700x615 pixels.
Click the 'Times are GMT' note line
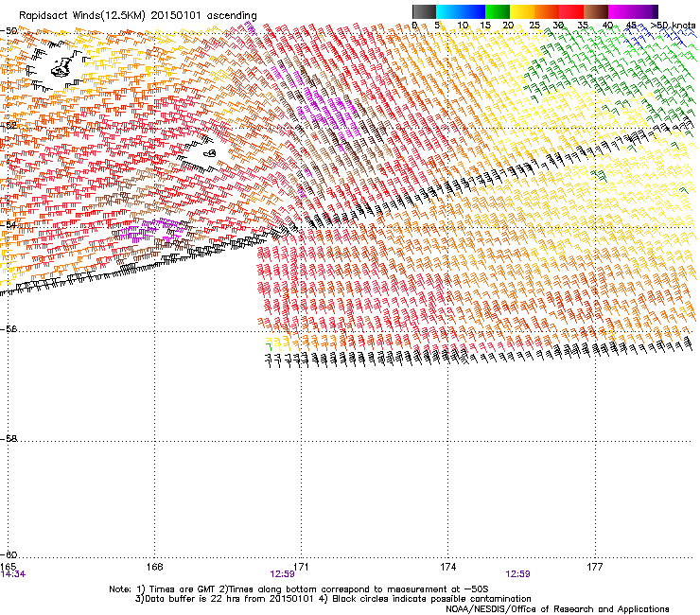point(298,589)
